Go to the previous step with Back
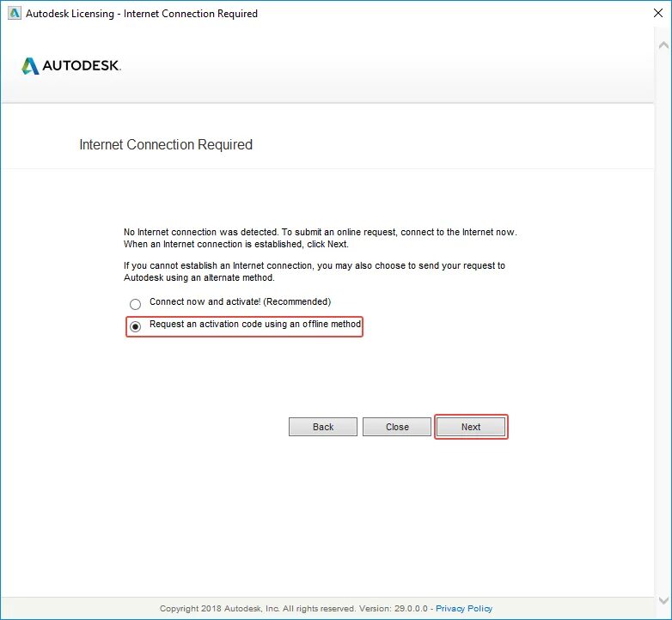This screenshot has width=672, height=620. click(x=323, y=427)
